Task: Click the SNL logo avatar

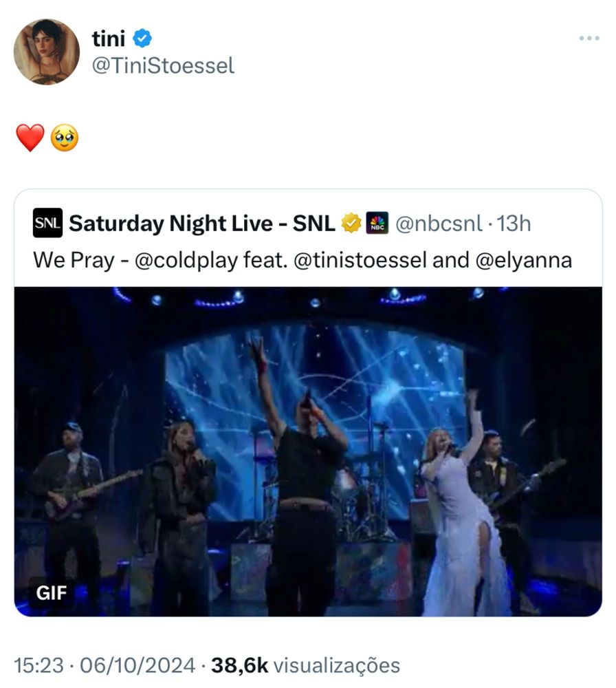Action: [x=47, y=223]
